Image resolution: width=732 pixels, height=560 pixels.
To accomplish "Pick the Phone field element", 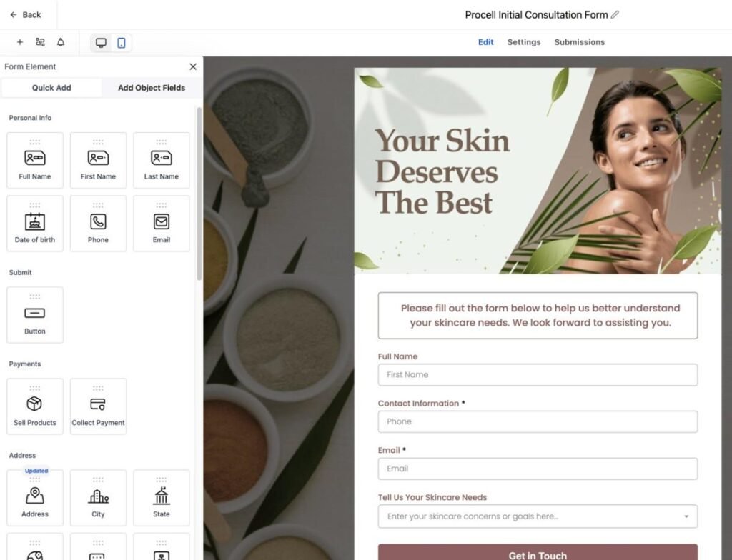I will pos(98,224).
